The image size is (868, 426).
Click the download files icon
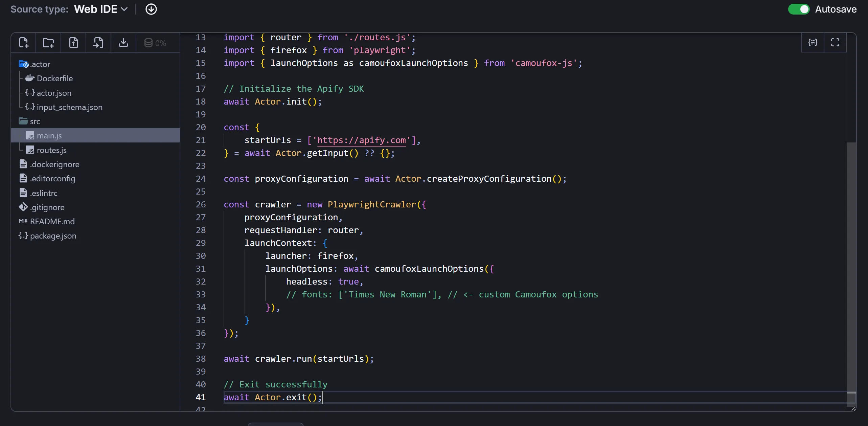[x=123, y=43]
